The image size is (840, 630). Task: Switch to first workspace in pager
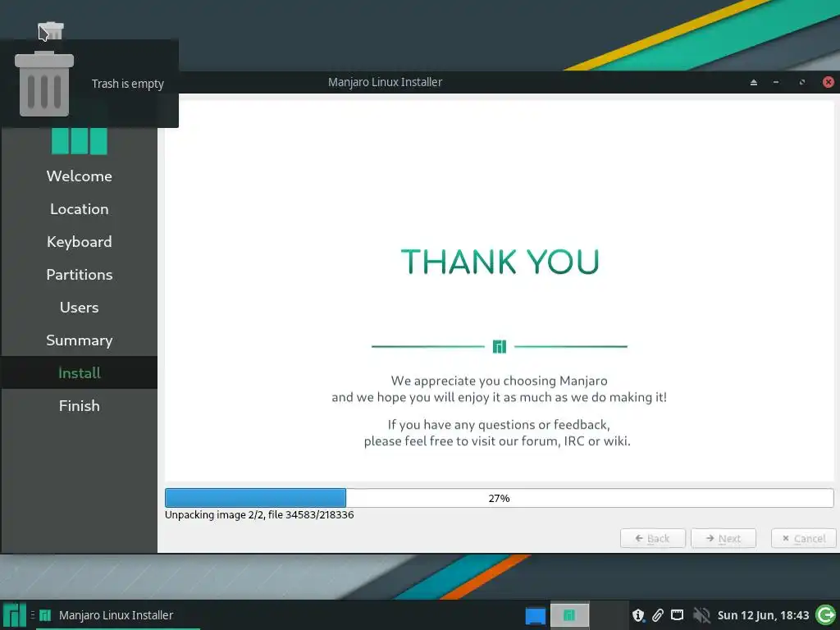coord(569,615)
